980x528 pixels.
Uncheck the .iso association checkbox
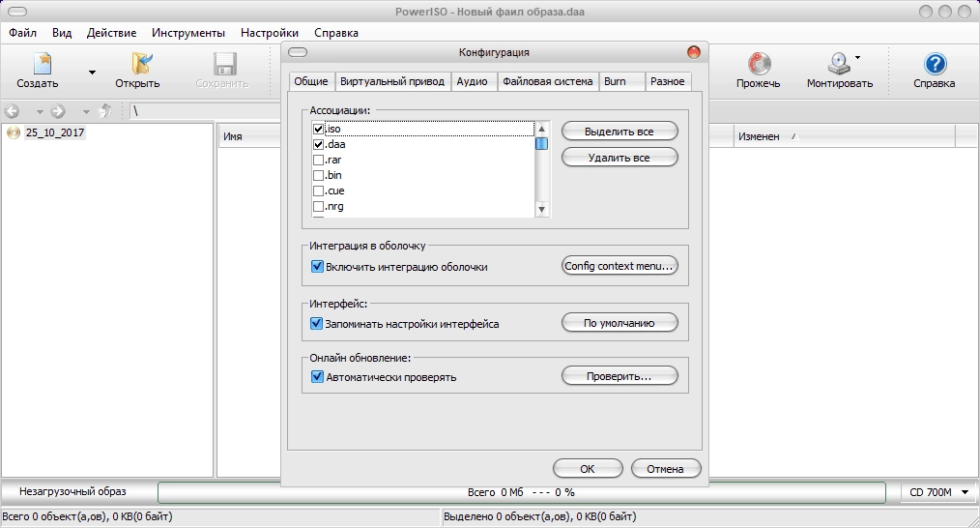click(318, 129)
